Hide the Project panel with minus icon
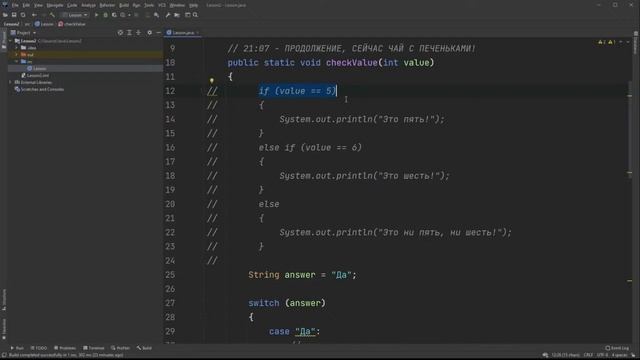640x360 pixels. pyautogui.click(x=158, y=33)
